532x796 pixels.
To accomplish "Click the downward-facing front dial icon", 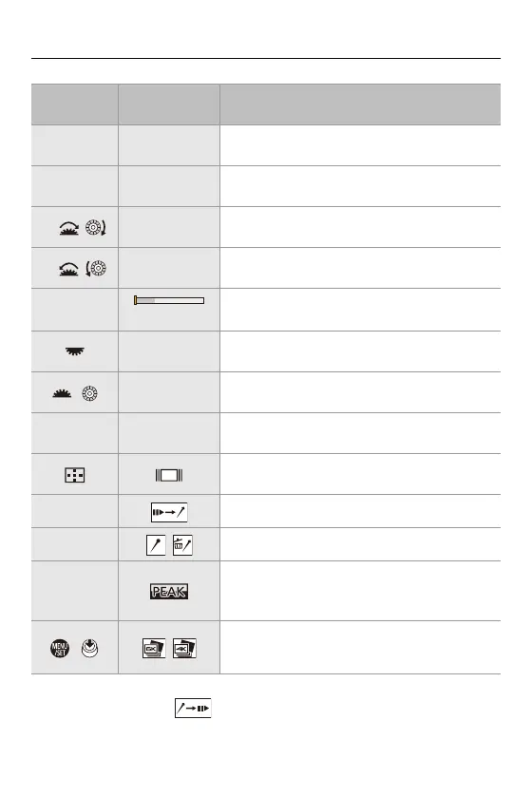I will pos(75,351).
